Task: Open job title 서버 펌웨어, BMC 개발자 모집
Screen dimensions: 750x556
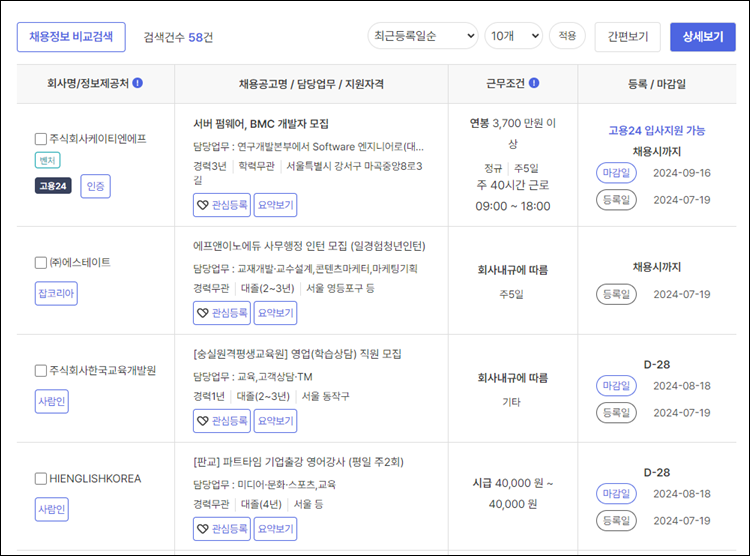Action: tap(261, 124)
